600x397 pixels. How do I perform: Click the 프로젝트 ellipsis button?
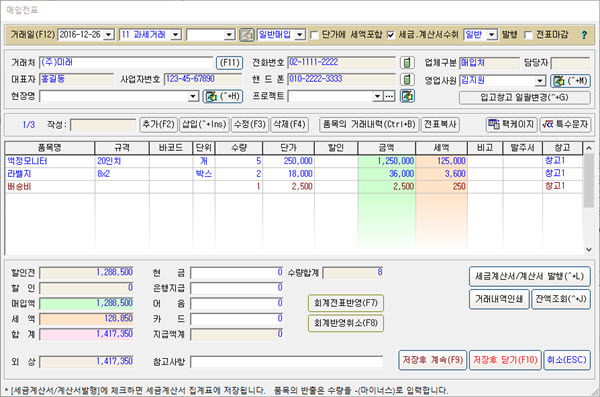(x=389, y=96)
